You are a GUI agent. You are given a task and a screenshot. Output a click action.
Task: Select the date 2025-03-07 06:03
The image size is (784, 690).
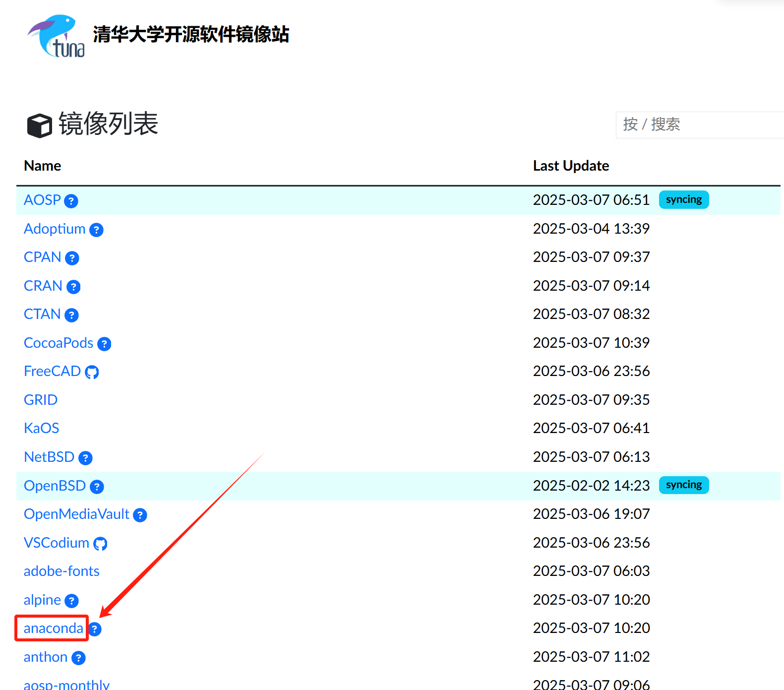591,571
